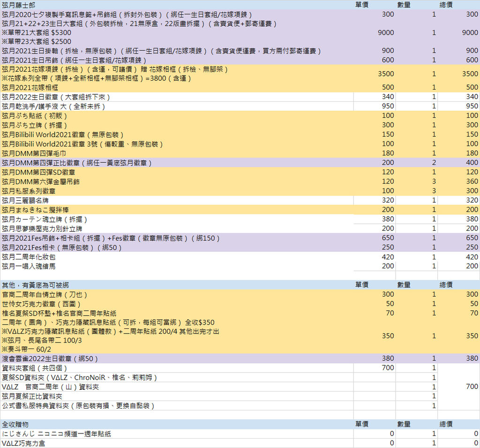Select the note "※花嫁系列全帶" line
Screen dimensions: 480x448
[97, 78]
